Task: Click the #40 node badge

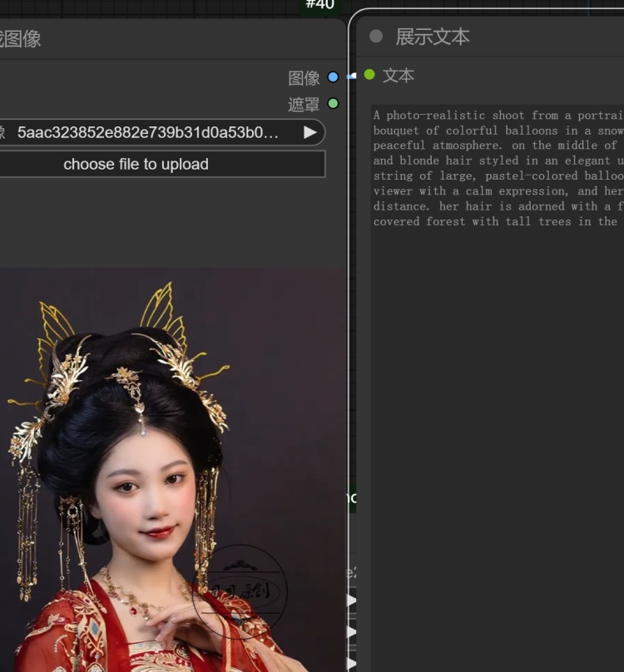Action: tap(320, 5)
